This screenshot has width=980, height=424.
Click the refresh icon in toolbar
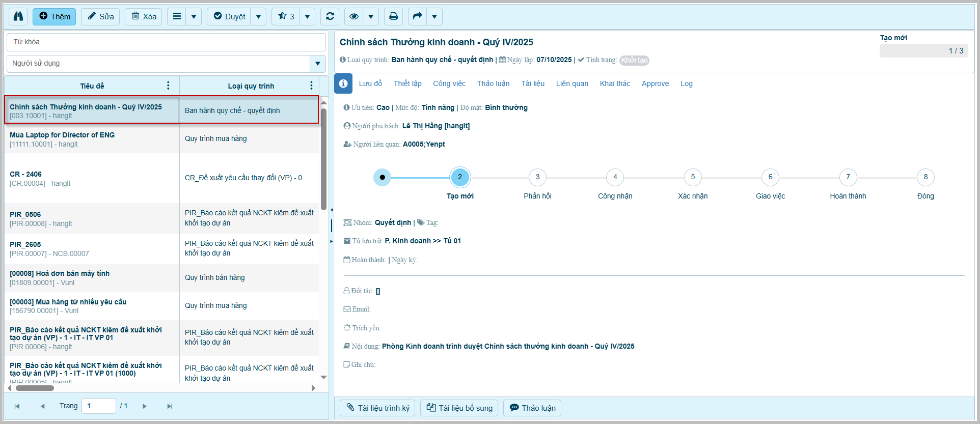[x=330, y=16]
